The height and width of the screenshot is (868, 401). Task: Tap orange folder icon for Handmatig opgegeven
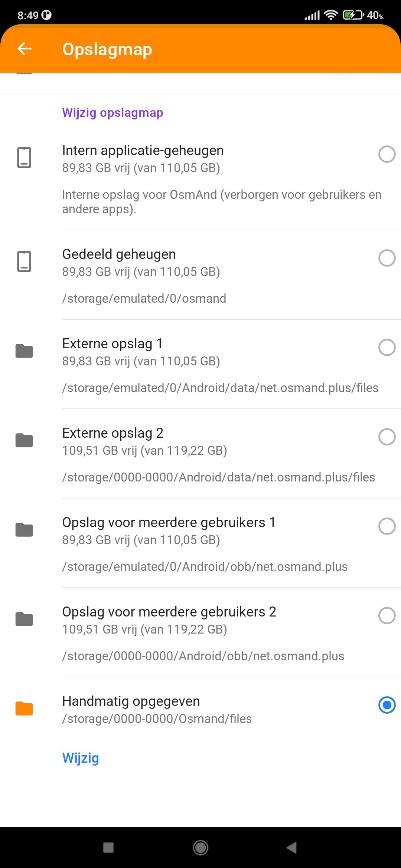point(24,708)
